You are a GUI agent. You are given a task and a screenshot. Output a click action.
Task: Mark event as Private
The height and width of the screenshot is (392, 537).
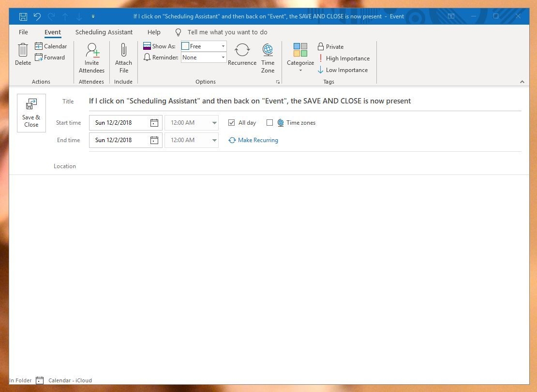pos(330,46)
